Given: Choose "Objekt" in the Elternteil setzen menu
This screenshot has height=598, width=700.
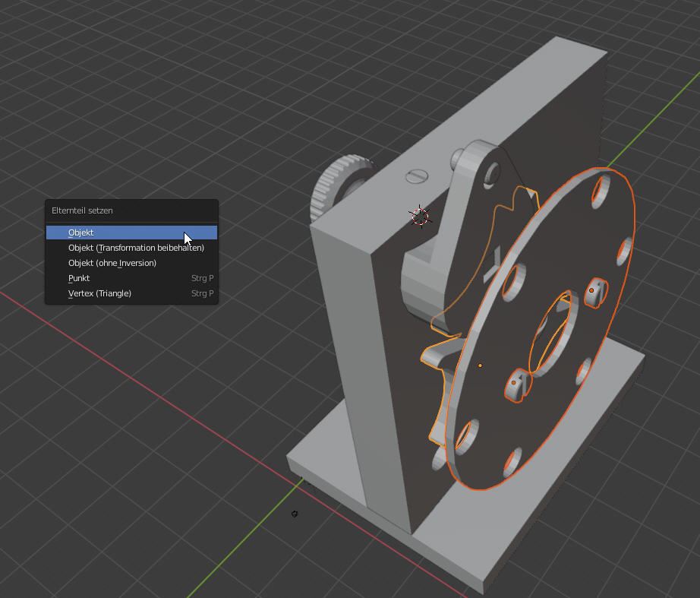Looking at the screenshot, I should point(131,233).
